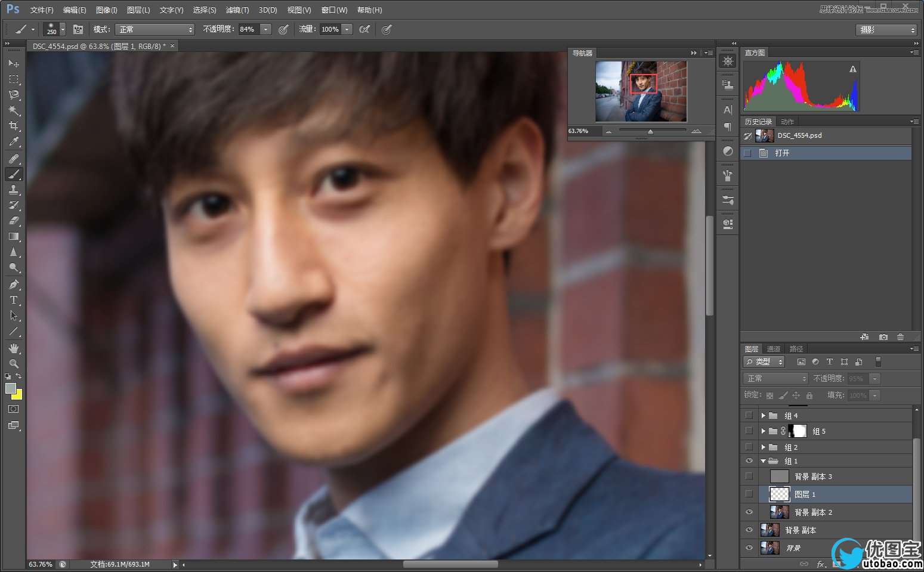This screenshot has width=924, height=572.
Task: Select the Path Selection tool
Action: pos(14,316)
